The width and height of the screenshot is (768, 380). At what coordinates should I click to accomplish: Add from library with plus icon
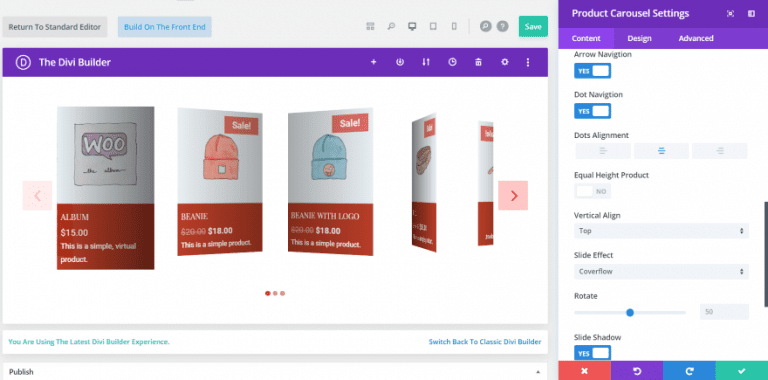point(373,62)
